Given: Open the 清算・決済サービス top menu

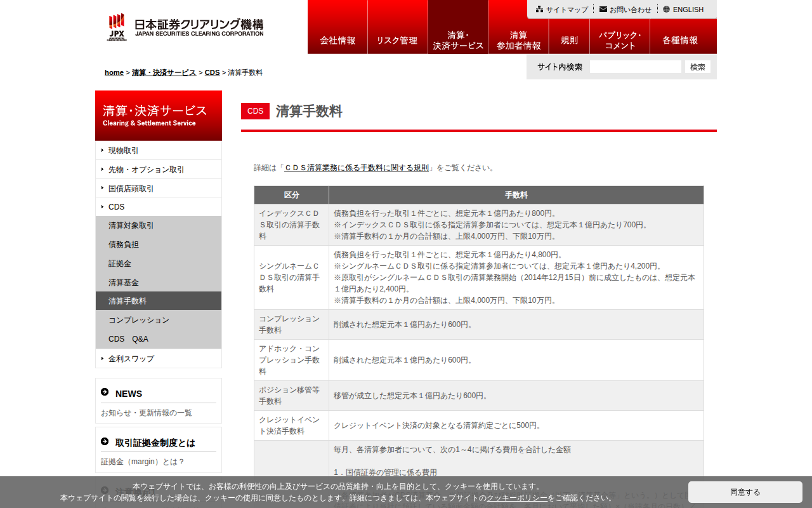Looking at the screenshot, I should 458,27.
